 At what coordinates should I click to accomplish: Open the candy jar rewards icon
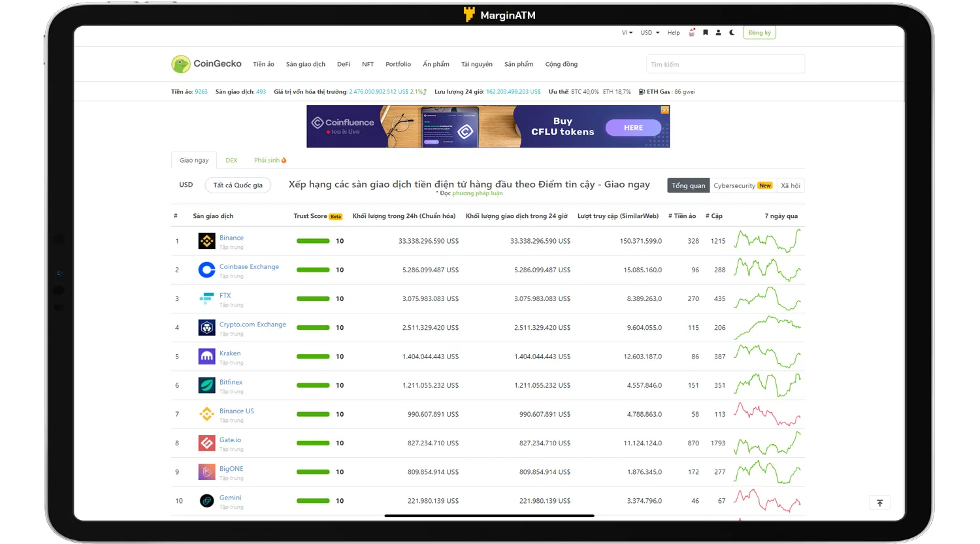point(692,33)
